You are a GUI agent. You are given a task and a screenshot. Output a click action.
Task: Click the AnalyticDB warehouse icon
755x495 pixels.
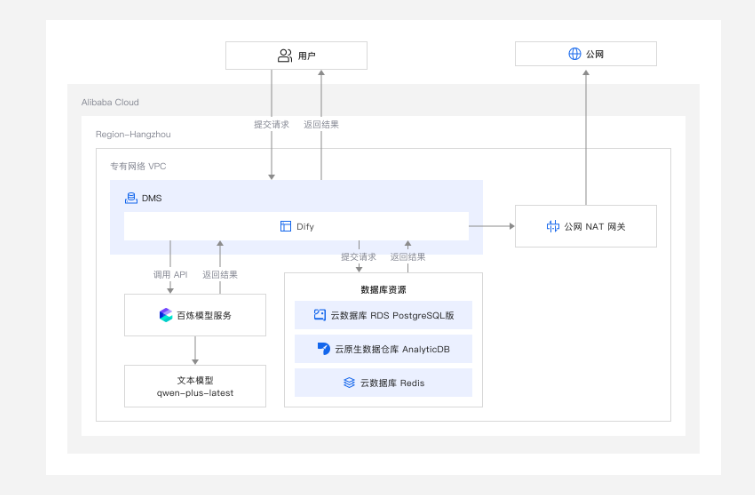(324, 349)
